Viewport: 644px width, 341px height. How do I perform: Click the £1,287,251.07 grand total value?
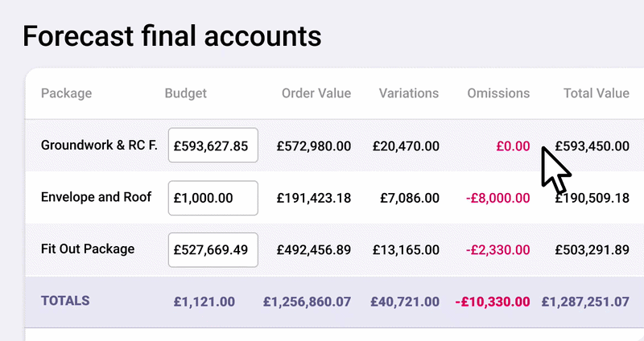585,302
